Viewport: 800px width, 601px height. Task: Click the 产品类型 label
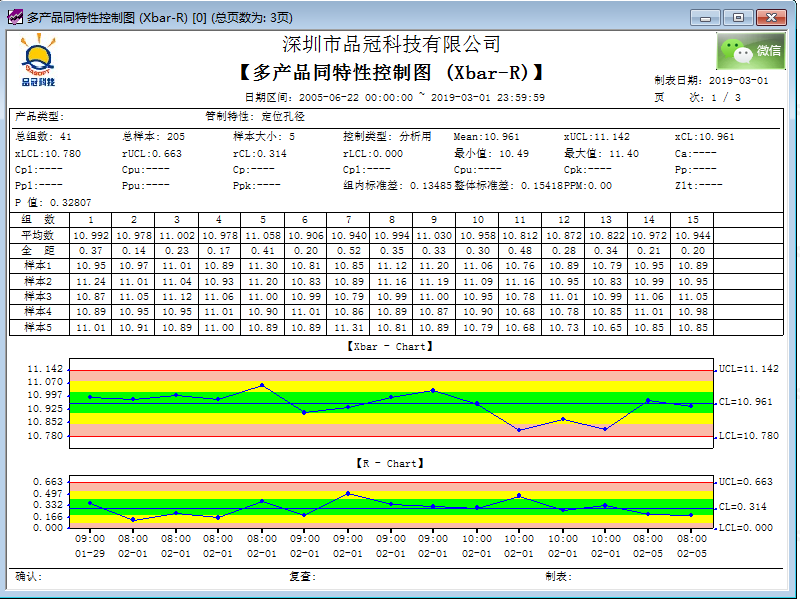[39, 117]
